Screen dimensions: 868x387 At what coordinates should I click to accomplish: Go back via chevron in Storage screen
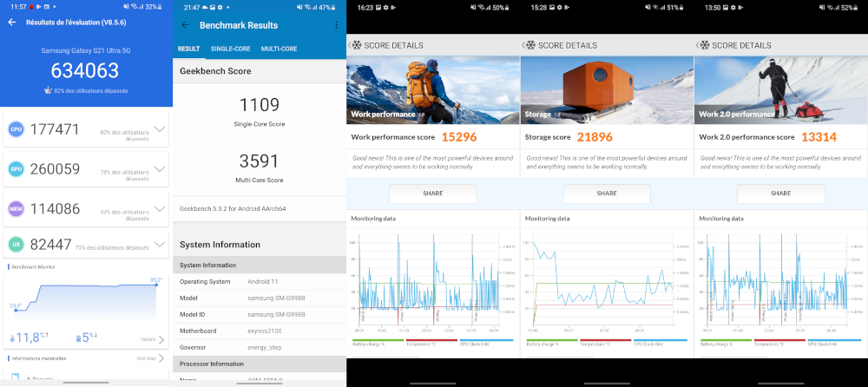click(x=523, y=45)
